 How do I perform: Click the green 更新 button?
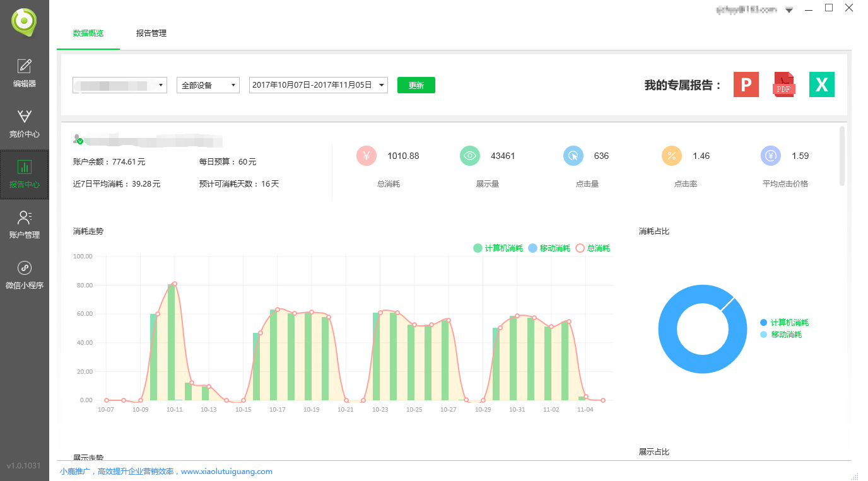[416, 85]
